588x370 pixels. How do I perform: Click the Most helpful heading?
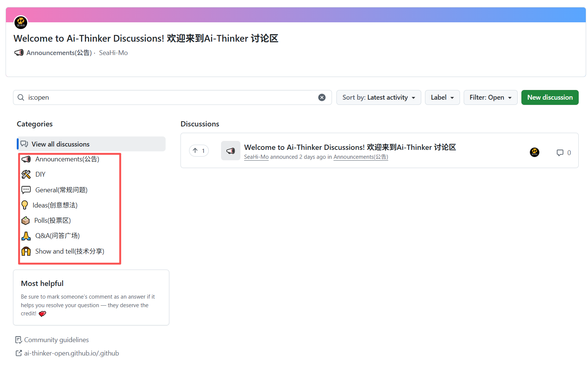coord(42,283)
